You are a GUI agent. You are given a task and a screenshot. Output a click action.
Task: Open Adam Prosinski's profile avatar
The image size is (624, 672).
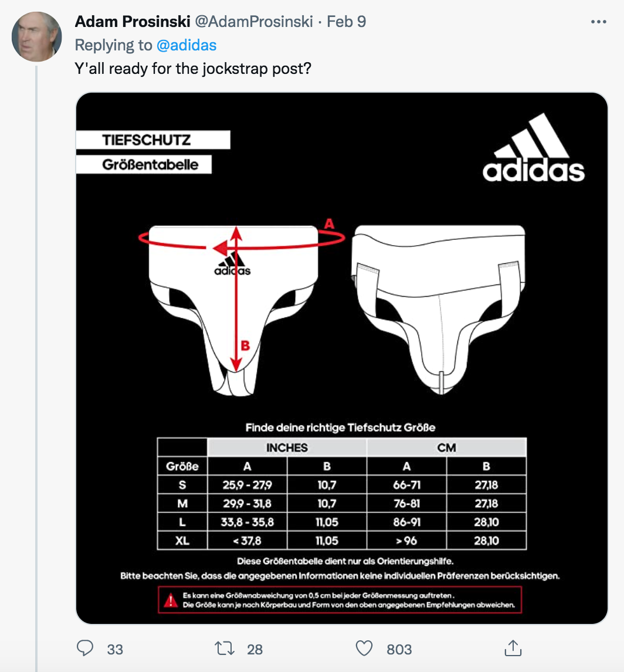point(36,36)
